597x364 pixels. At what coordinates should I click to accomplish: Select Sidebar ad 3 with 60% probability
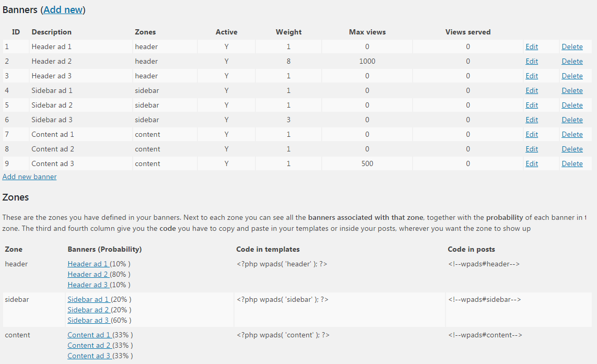point(89,320)
